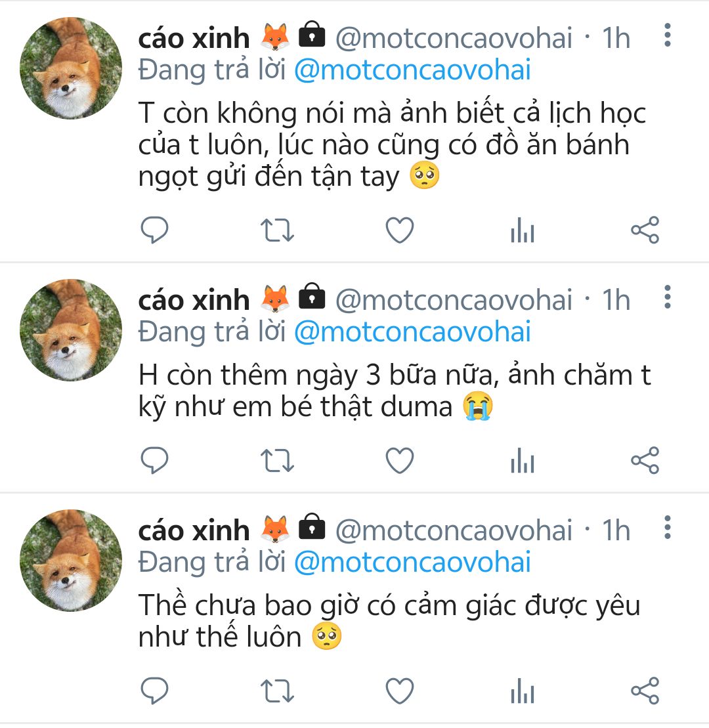This screenshot has width=709, height=728.
Task: Click @motconcaovohai mention in the third tweet
Action: coord(412,563)
